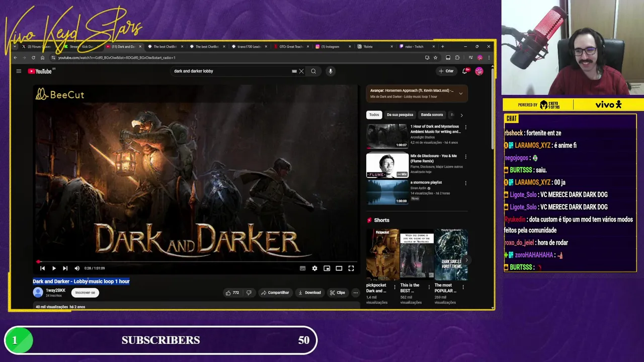Open more actions menu beside Clipe

(x=355, y=293)
